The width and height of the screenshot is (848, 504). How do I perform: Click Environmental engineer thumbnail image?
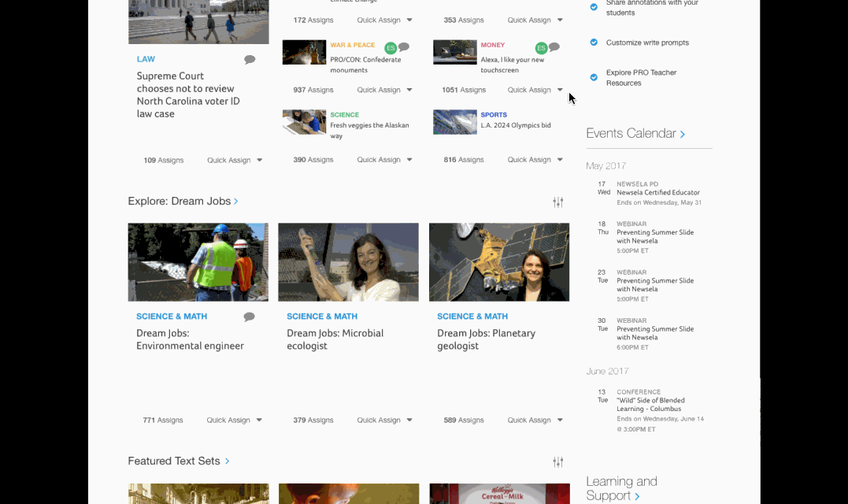pyautogui.click(x=198, y=262)
